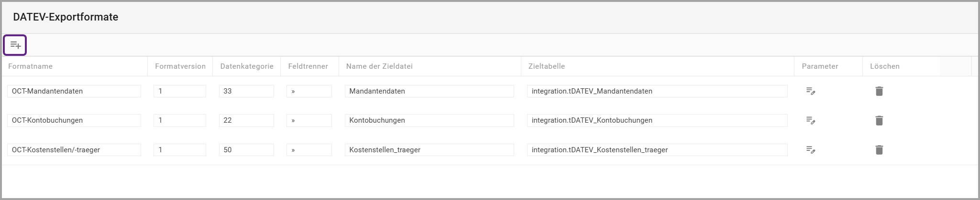Delete the OCT-Kontobuchungen format

(x=879, y=120)
